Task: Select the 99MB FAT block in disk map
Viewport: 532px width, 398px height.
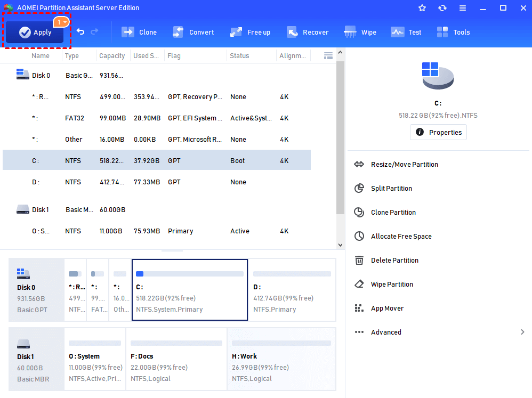Action: [x=98, y=290]
